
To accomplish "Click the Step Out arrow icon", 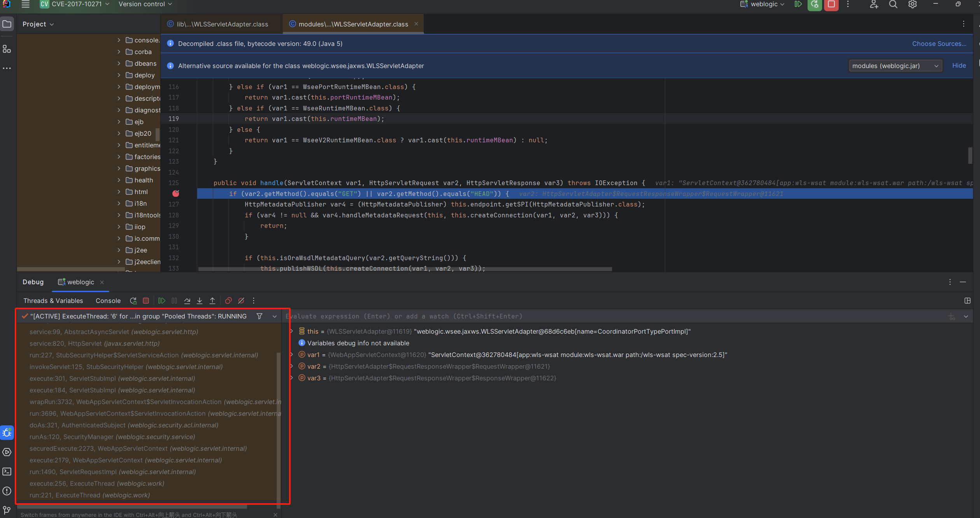I will [x=212, y=301].
